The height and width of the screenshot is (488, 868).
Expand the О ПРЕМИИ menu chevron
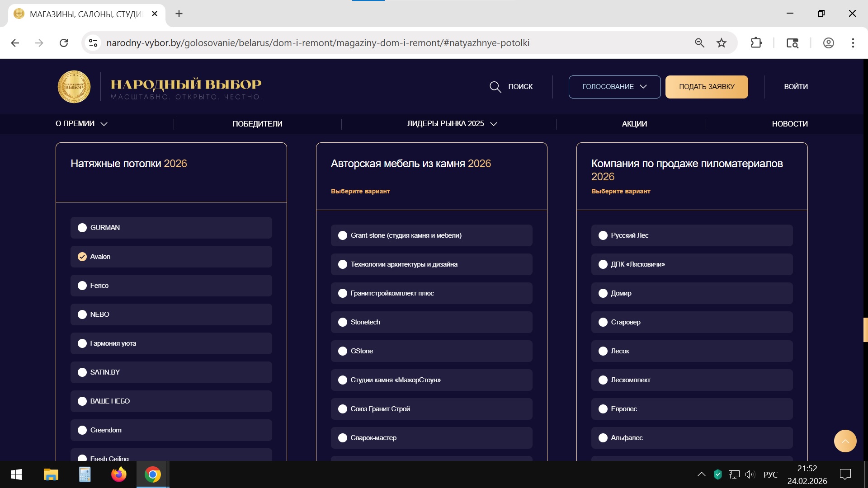(104, 124)
